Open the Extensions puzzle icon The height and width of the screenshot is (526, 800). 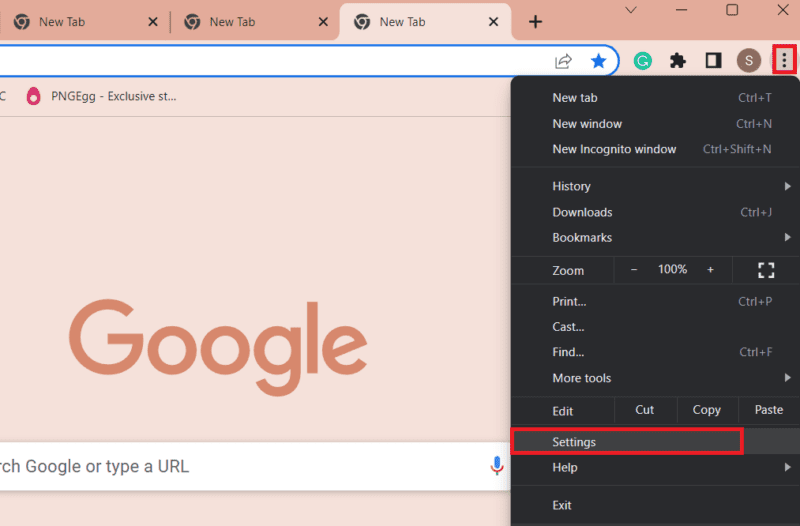point(678,61)
